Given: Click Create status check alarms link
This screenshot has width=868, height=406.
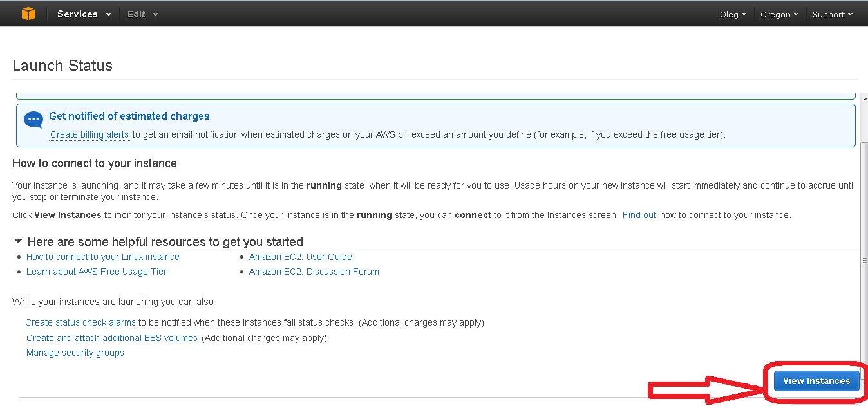Looking at the screenshot, I should point(80,322).
